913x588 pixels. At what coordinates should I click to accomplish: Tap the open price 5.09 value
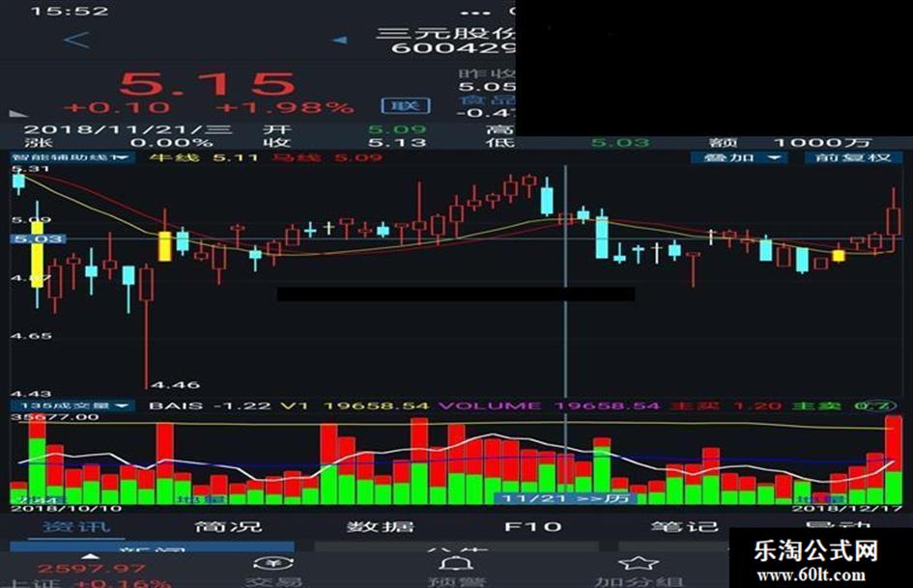[x=396, y=129]
